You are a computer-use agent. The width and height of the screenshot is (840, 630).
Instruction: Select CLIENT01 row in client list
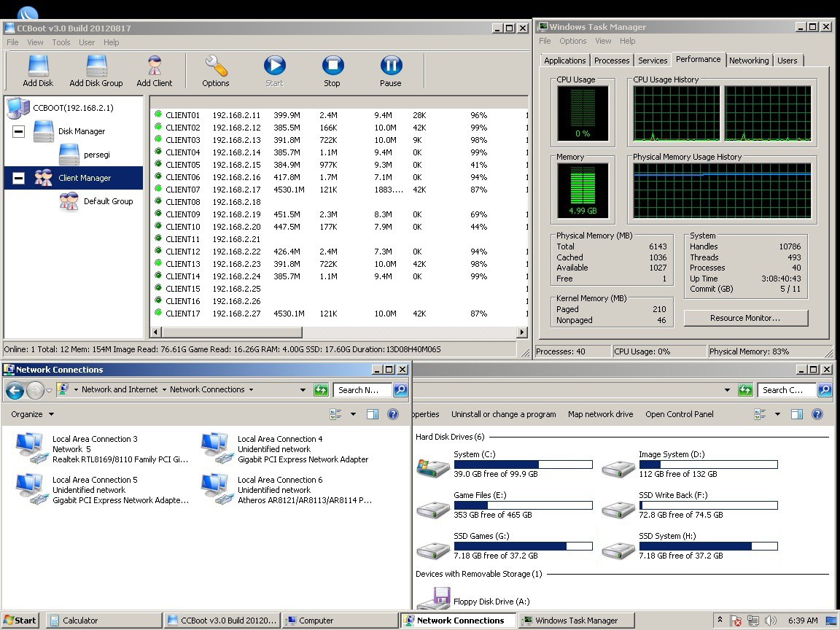341,115
